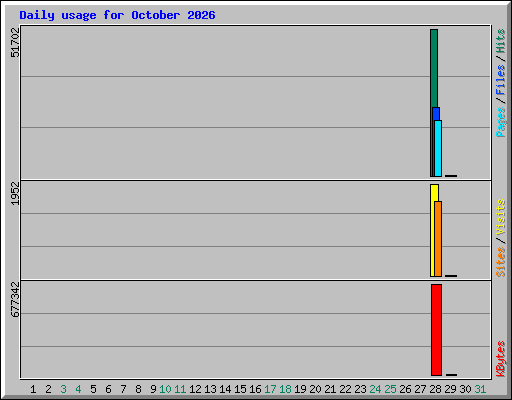Click day 30 on the x-axis
Viewport: 512px width, 400px height.
tap(465, 389)
